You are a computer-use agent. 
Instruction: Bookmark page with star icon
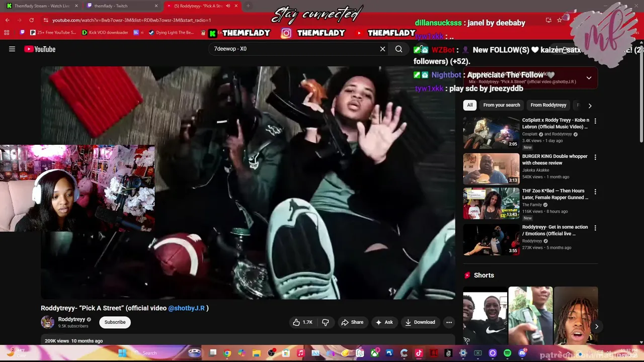tap(559, 20)
